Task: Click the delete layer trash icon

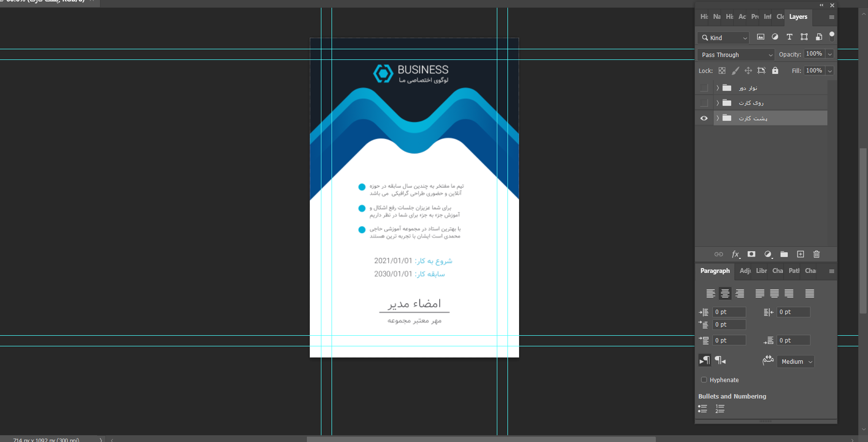Action: tap(816, 254)
